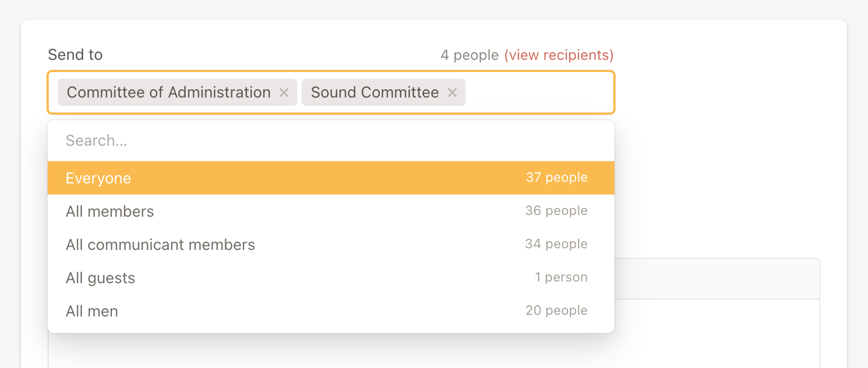Viewport: 868px width, 368px height.
Task: Click the 20 people count
Action: (x=556, y=311)
